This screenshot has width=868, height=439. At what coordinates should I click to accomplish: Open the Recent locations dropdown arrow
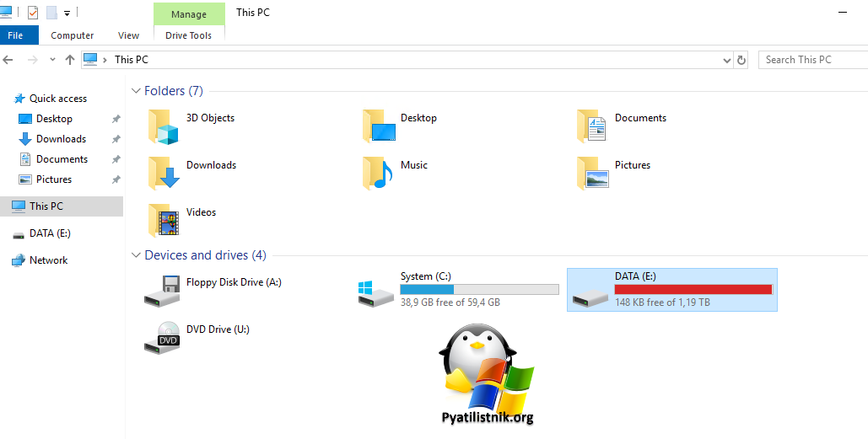point(52,60)
